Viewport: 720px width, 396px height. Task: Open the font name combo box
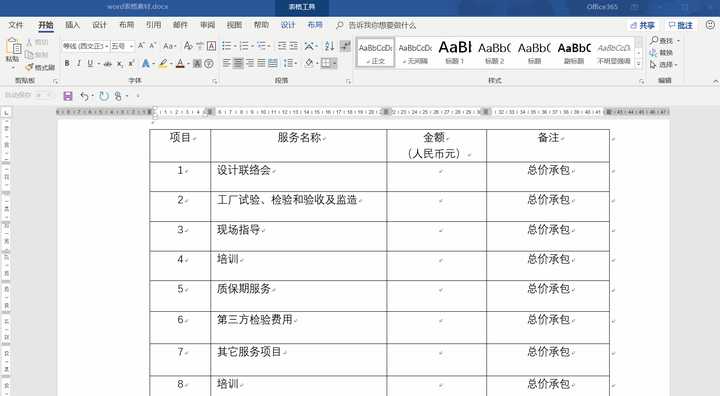(x=85, y=46)
